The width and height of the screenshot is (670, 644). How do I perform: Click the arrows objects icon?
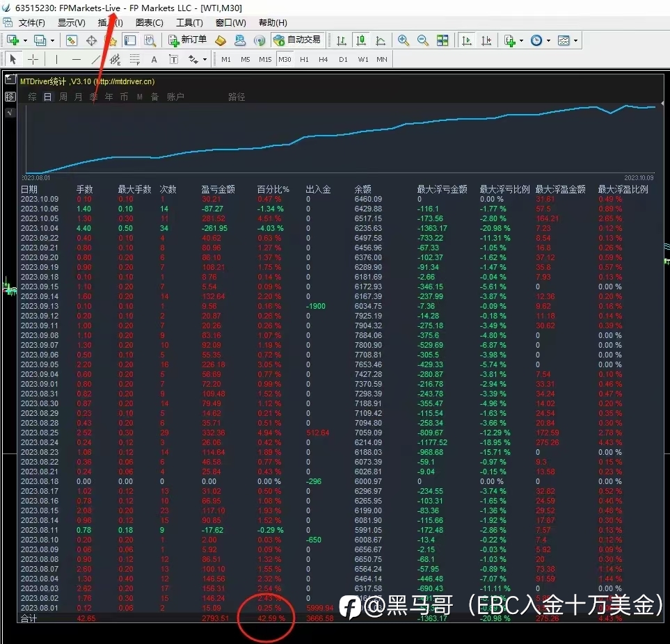click(193, 59)
